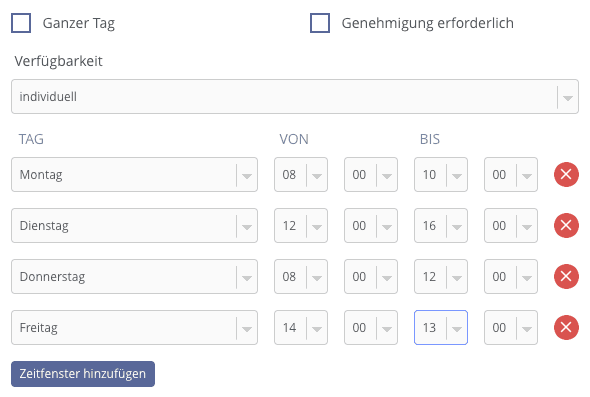Viewport: 590px width, 397px height.
Task: Open Montag start hour dropdown showing 08
Action: pyautogui.click(x=301, y=175)
